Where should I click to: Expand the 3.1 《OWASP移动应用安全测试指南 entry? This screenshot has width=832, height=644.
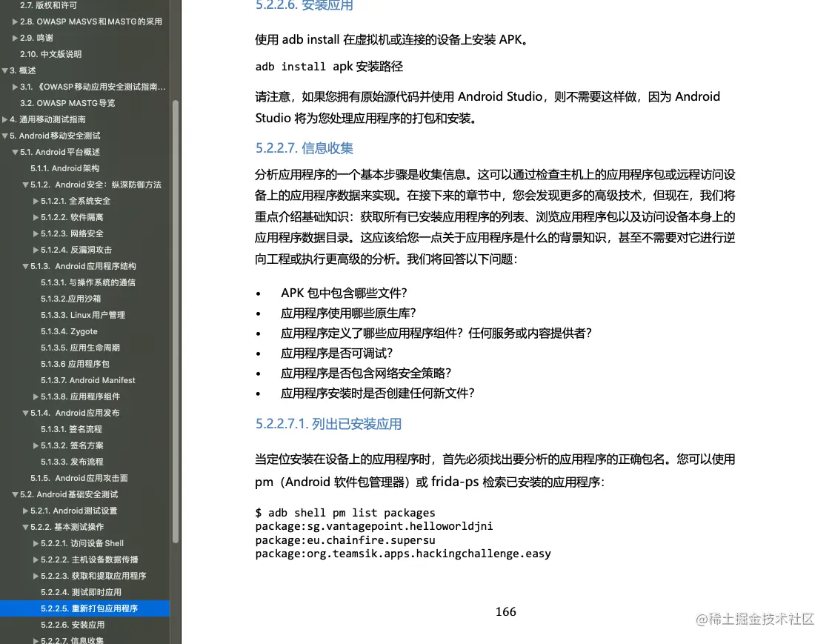point(15,87)
